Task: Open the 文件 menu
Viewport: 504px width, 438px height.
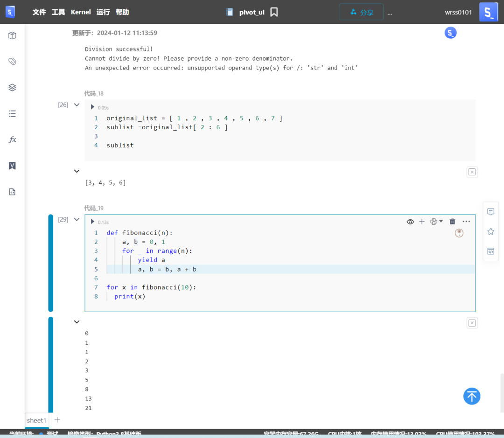Action: pyautogui.click(x=39, y=12)
